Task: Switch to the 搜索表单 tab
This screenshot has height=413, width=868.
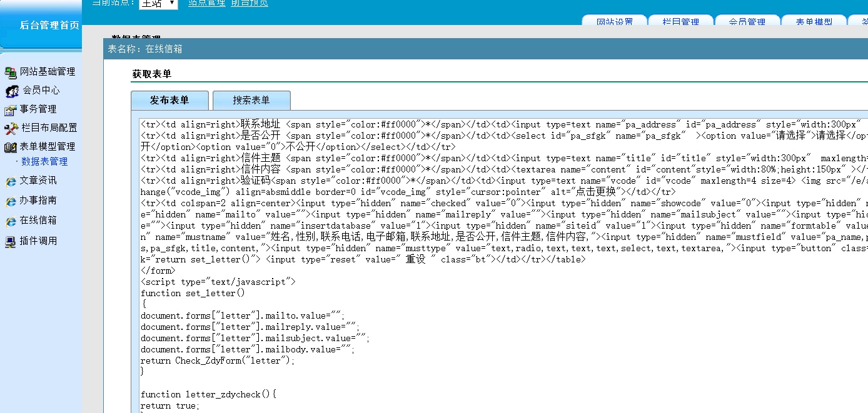Action: coord(251,101)
